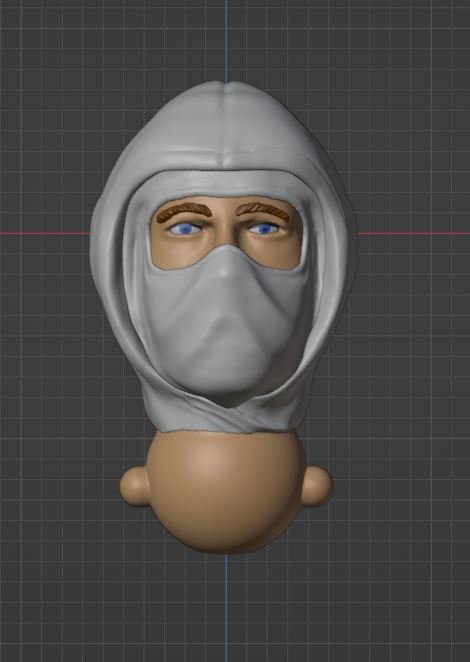Click the gray face mask covering the nose
This screenshot has height=662, width=470.
click(226, 321)
